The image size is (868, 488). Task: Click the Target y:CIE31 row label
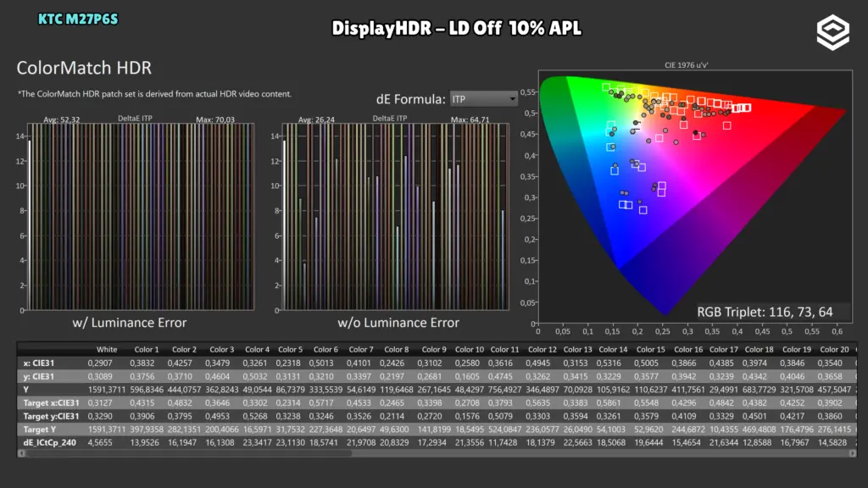(51, 417)
